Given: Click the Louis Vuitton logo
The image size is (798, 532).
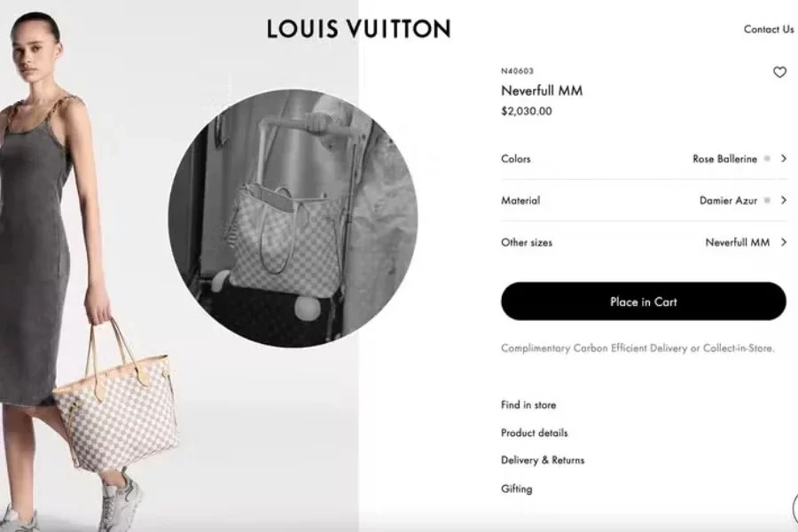Looking at the screenshot, I should point(359,28).
